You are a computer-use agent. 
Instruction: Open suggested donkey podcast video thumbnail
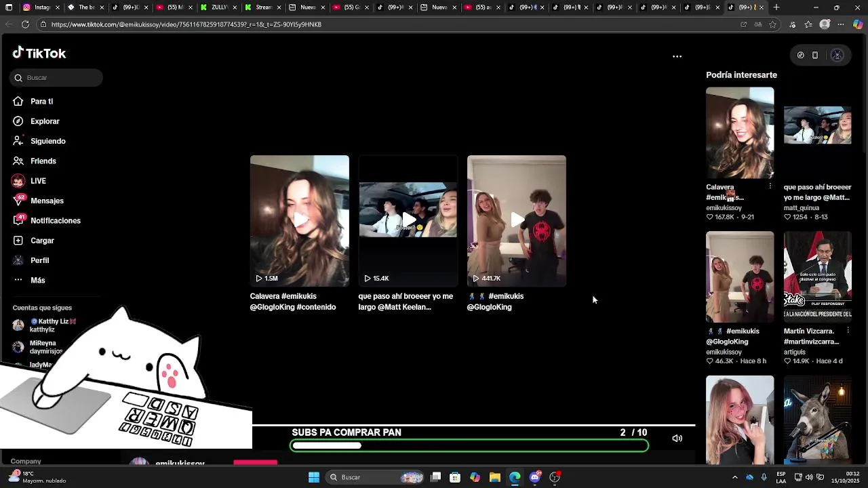818,420
